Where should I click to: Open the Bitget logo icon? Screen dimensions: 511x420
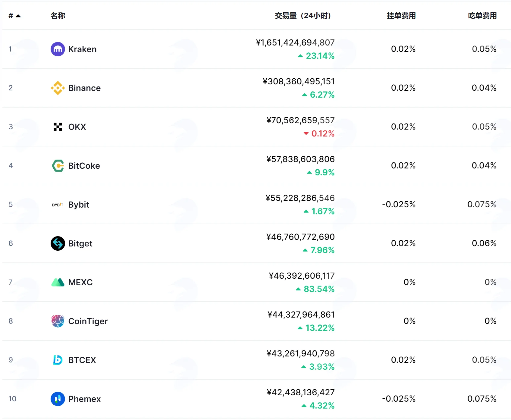(x=58, y=243)
